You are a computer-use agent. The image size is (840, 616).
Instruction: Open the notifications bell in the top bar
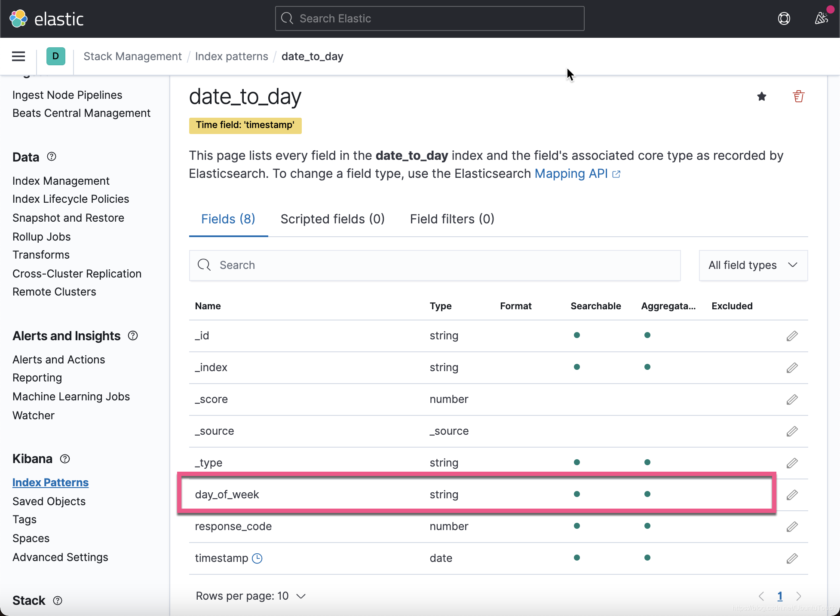coord(822,18)
